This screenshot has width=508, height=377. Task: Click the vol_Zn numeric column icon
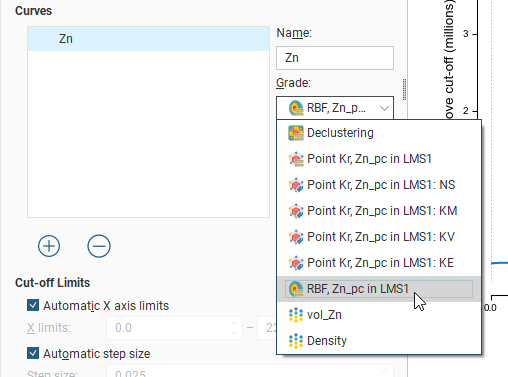pos(296,315)
